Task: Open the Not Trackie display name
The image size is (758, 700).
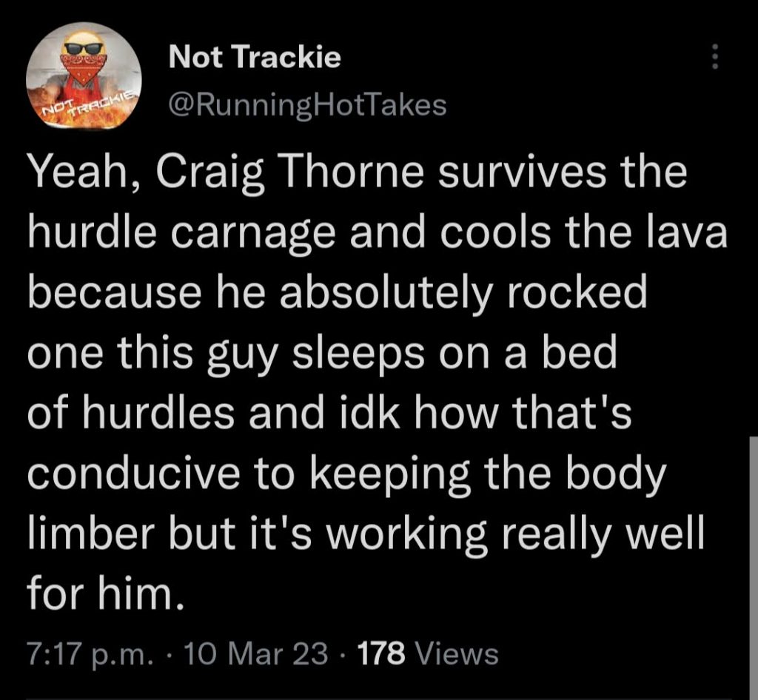Action: (255, 57)
